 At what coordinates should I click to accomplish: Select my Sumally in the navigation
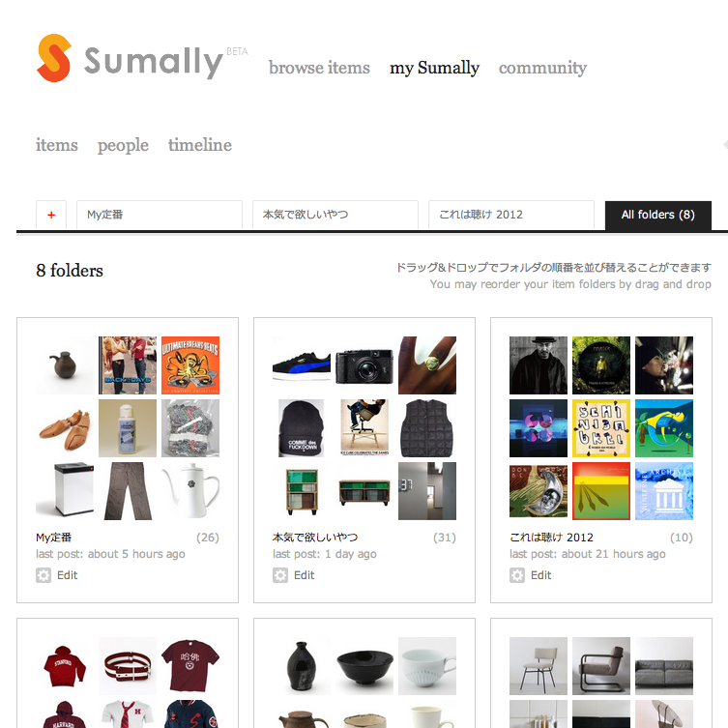tap(434, 68)
